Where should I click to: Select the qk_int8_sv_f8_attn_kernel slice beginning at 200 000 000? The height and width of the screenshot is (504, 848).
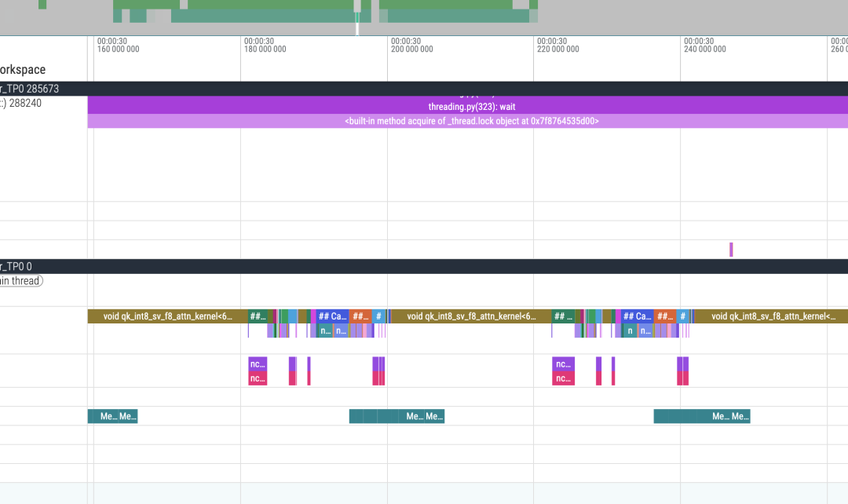point(470,316)
